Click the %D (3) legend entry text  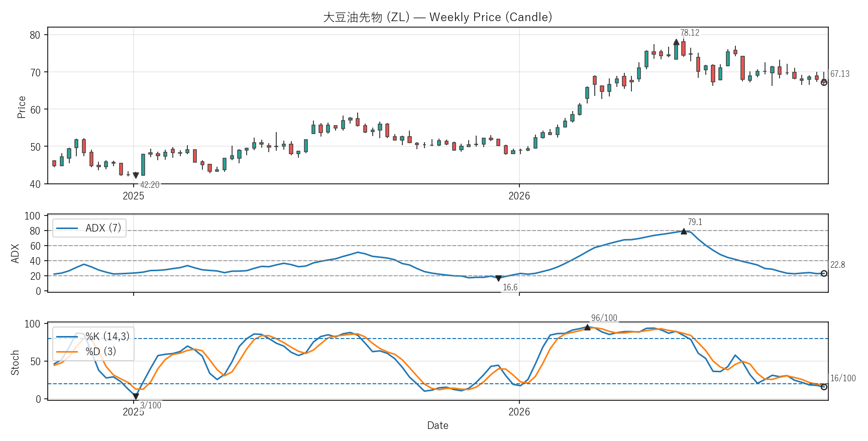(x=100, y=352)
